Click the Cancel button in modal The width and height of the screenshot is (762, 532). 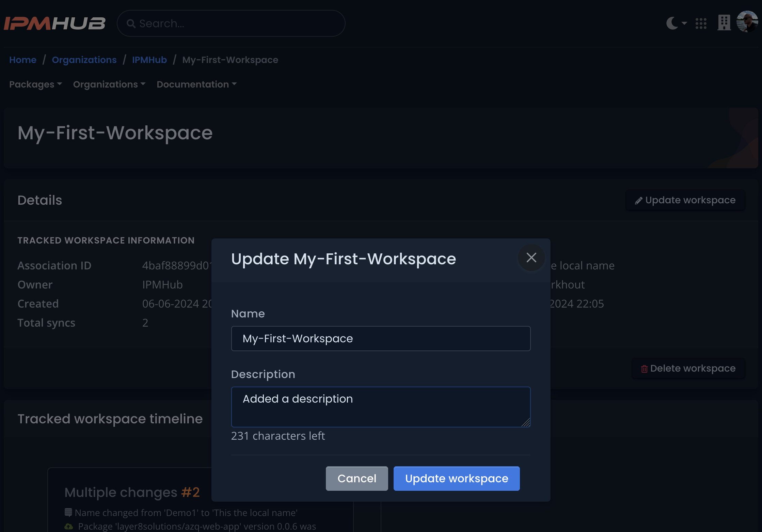[x=357, y=479]
